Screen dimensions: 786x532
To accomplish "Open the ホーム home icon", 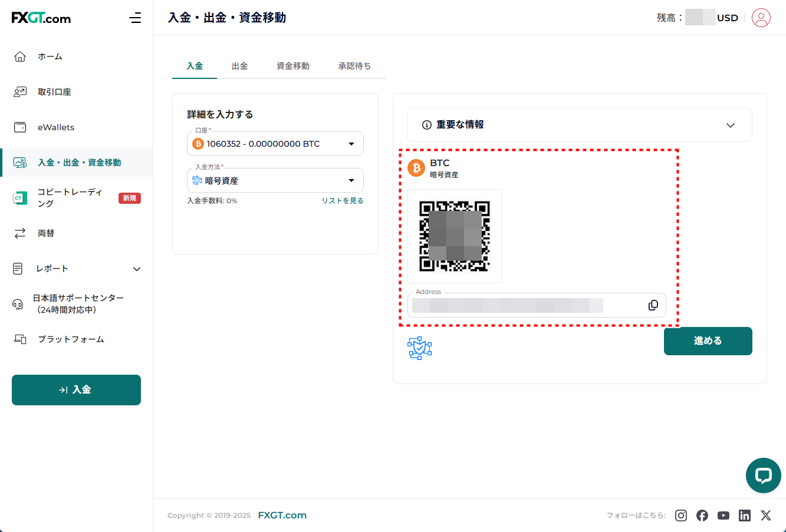I will click(20, 57).
